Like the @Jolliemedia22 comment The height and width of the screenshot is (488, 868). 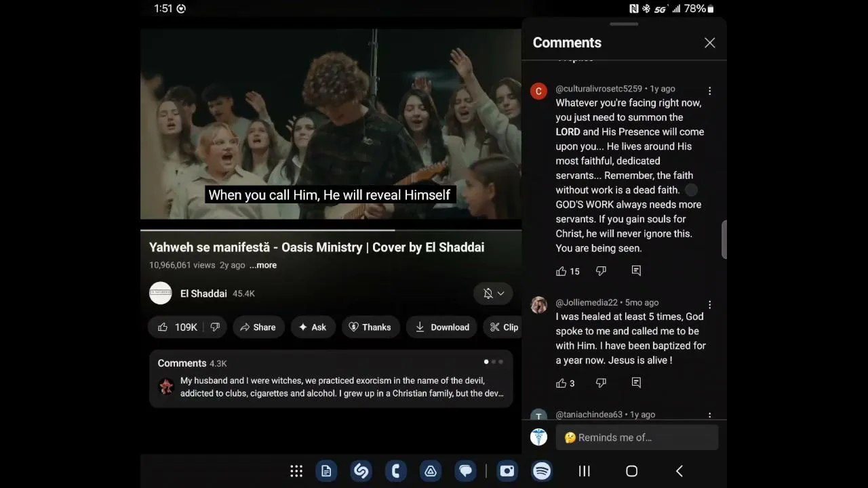coord(561,383)
